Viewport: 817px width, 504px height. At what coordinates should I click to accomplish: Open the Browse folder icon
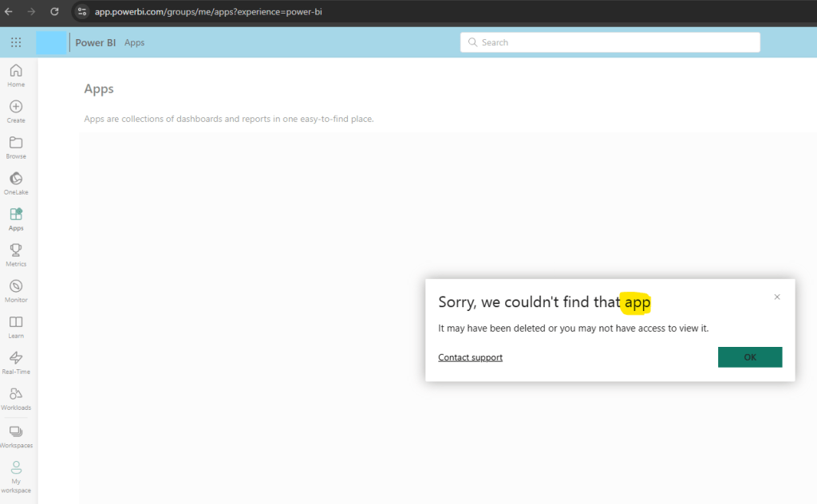click(x=16, y=147)
